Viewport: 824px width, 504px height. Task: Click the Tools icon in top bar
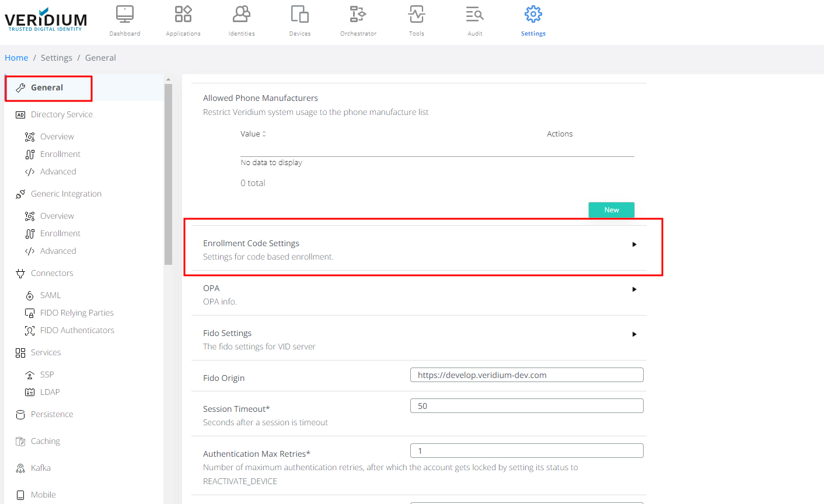pos(417,15)
